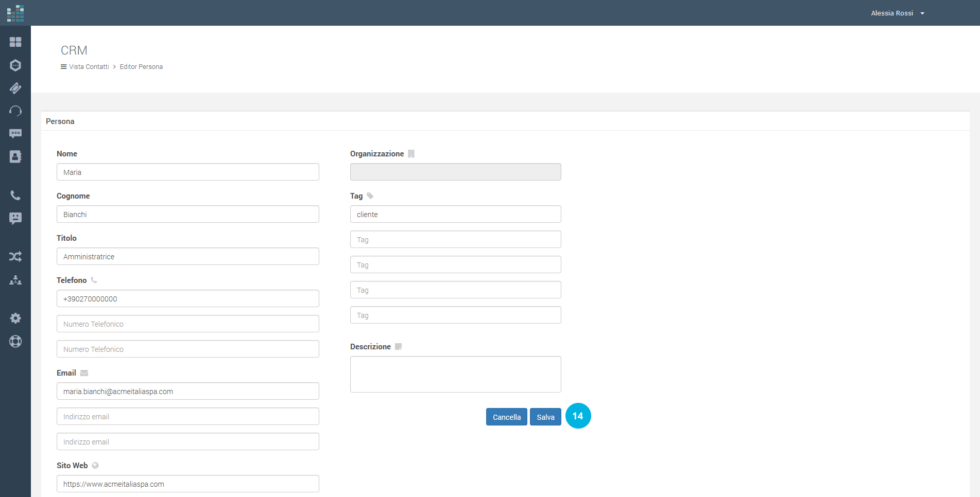Click the Nome field containing Maria
The height and width of the screenshot is (497, 980).
[188, 172]
